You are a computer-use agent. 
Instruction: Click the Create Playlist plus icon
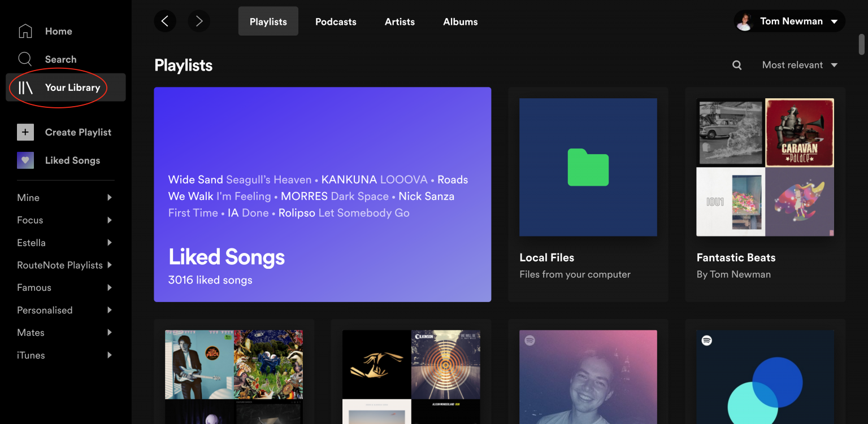pyautogui.click(x=25, y=132)
